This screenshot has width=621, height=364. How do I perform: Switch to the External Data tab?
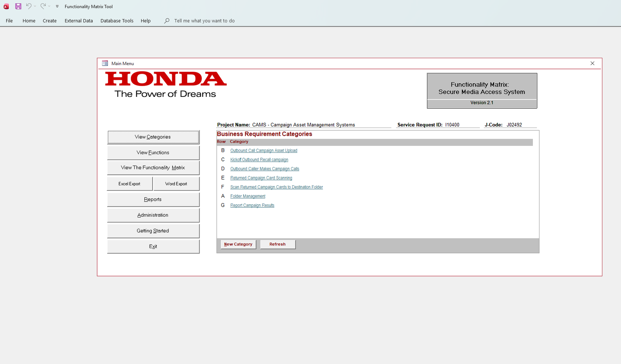click(79, 21)
